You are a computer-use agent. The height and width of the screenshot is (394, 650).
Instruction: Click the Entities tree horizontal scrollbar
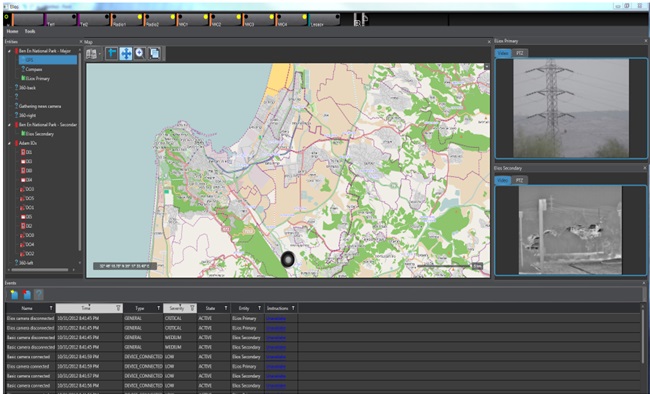tap(39, 270)
